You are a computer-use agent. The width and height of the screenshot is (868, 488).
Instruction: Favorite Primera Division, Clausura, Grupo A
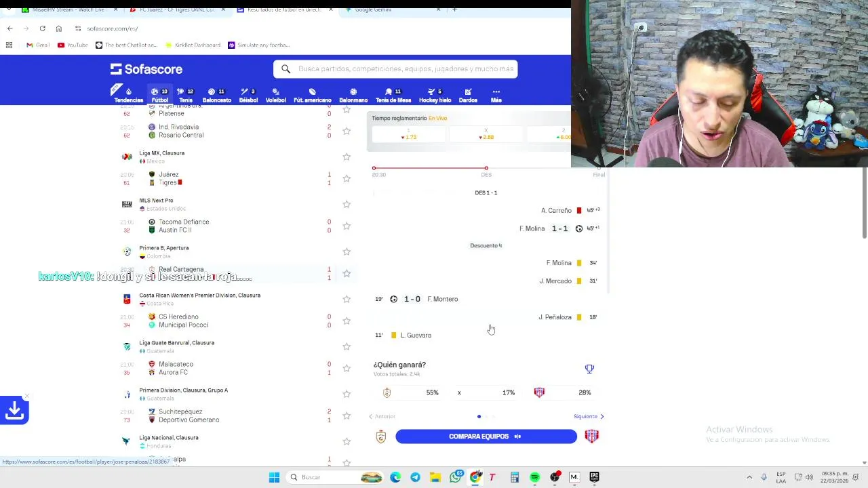pos(347,394)
